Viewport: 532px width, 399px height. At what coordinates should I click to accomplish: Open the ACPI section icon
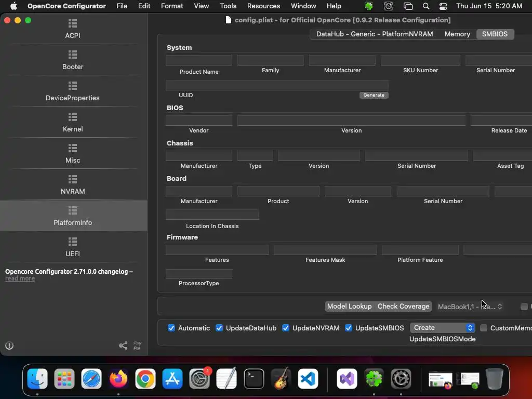point(73,23)
